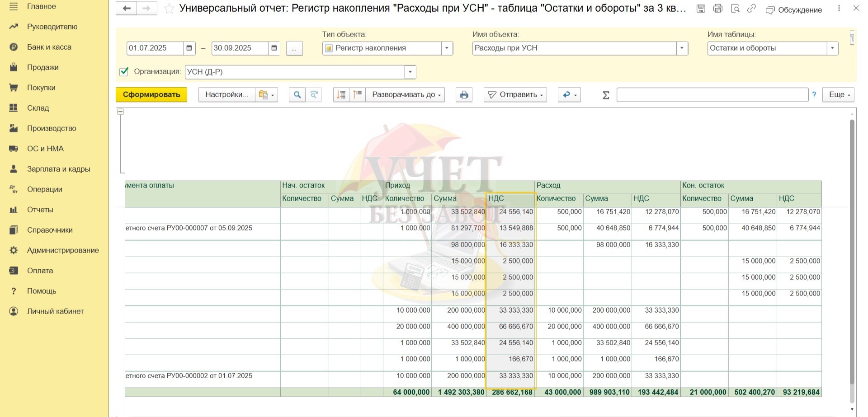
Task: Open Настройки report settings
Action: tap(226, 95)
